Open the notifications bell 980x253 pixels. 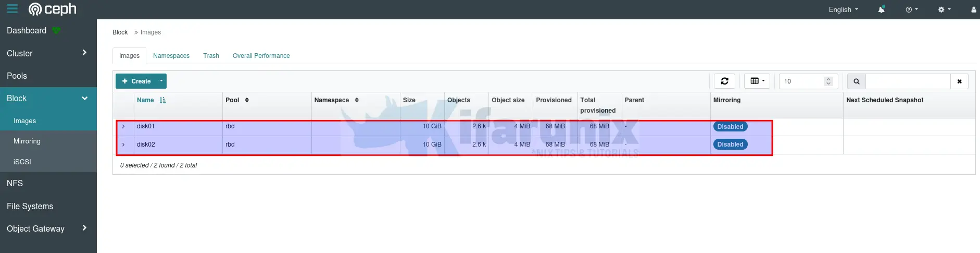click(881, 9)
